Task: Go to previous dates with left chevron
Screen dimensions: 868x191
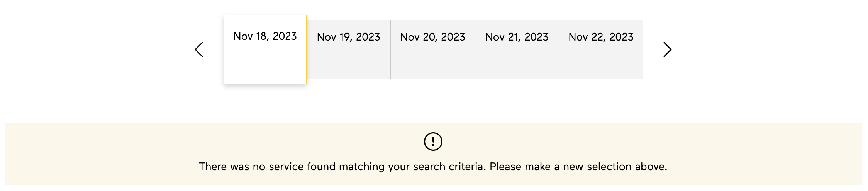Action: pyautogui.click(x=199, y=49)
